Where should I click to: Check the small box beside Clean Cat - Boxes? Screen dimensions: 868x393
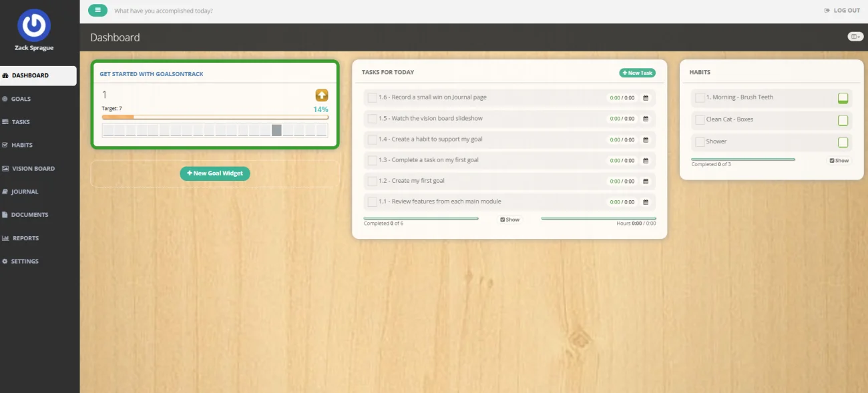click(x=700, y=120)
